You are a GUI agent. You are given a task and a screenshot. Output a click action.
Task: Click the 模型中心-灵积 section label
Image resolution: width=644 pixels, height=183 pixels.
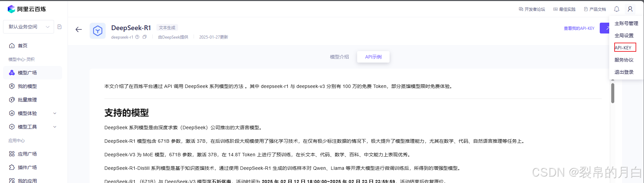[21, 60]
